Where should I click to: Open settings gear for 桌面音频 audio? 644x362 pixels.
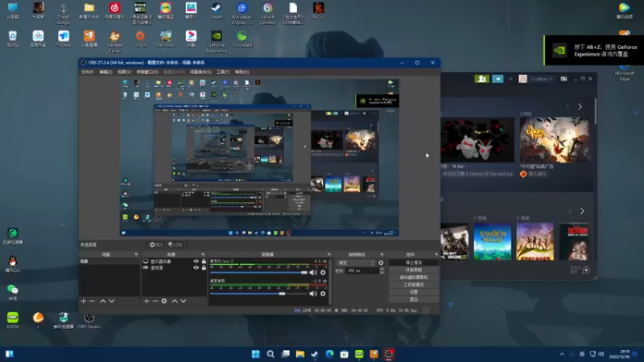coord(323,294)
